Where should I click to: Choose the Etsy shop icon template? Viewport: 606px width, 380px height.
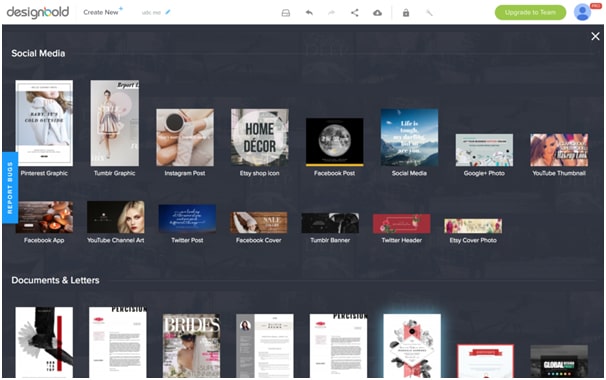pyautogui.click(x=260, y=137)
